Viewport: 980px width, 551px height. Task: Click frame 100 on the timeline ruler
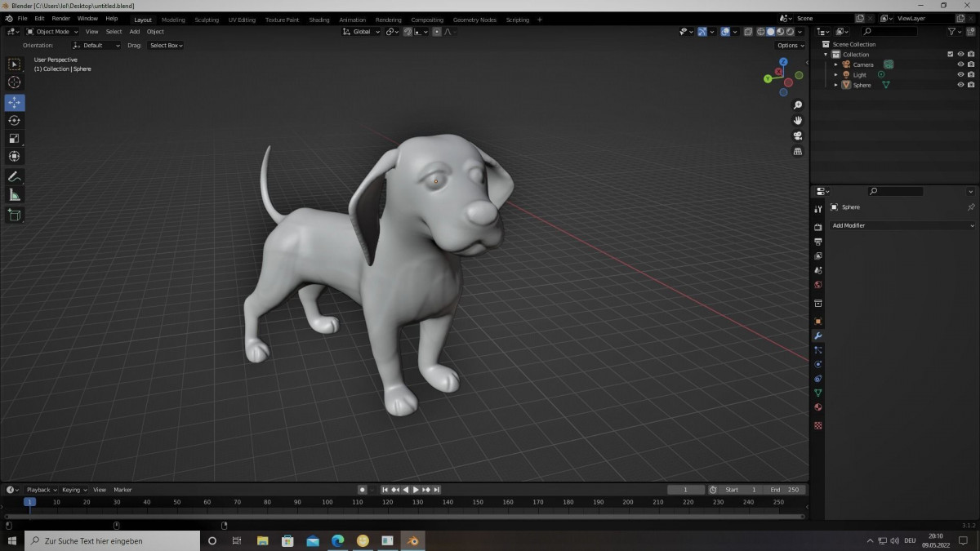[x=327, y=502]
